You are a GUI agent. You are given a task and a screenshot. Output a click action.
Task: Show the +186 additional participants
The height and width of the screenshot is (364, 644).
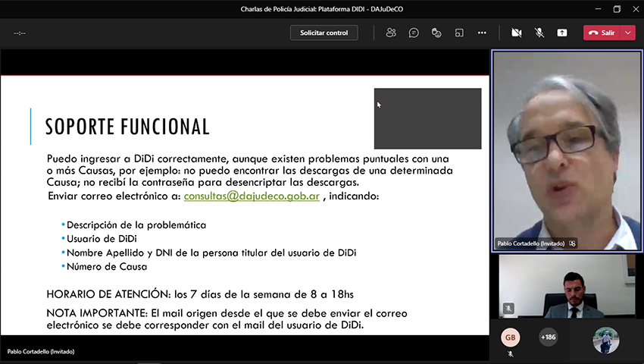[549, 337]
